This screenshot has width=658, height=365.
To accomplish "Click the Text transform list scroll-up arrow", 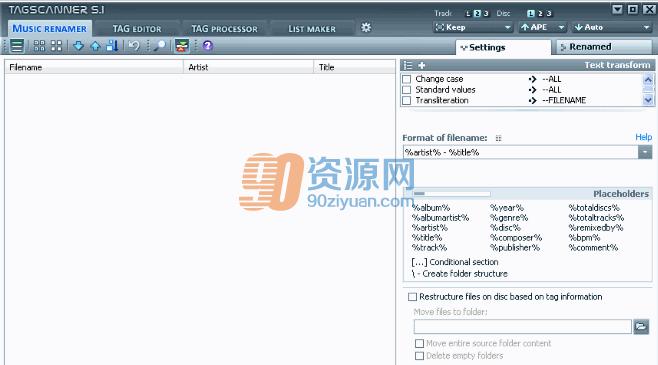I will (648, 79).
